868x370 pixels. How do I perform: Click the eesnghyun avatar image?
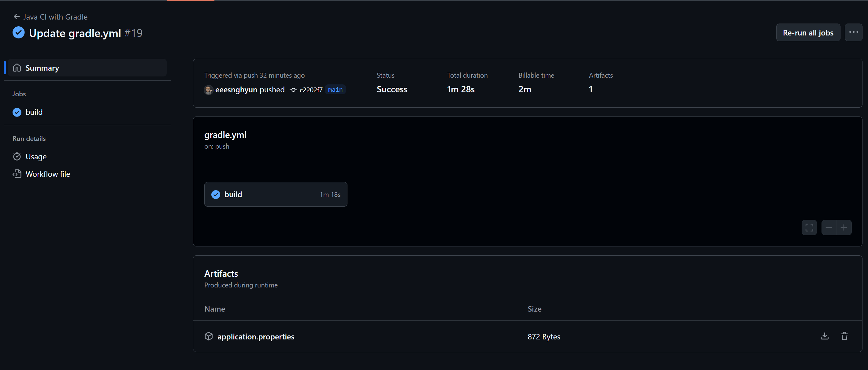208,90
